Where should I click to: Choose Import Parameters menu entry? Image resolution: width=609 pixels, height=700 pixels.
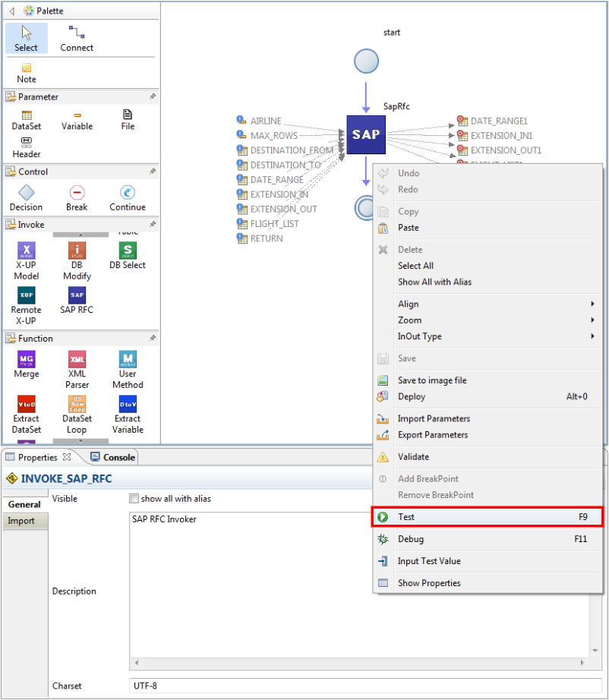pyautogui.click(x=488, y=419)
